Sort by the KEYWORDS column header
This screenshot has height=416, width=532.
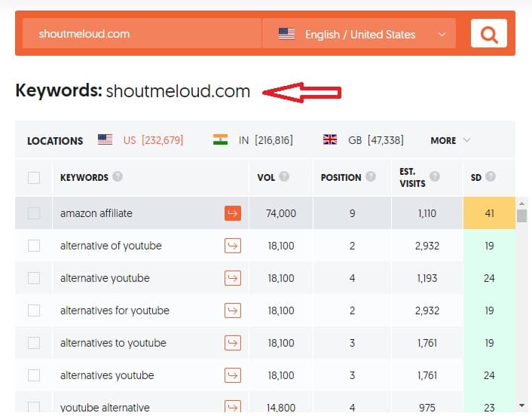click(84, 177)
